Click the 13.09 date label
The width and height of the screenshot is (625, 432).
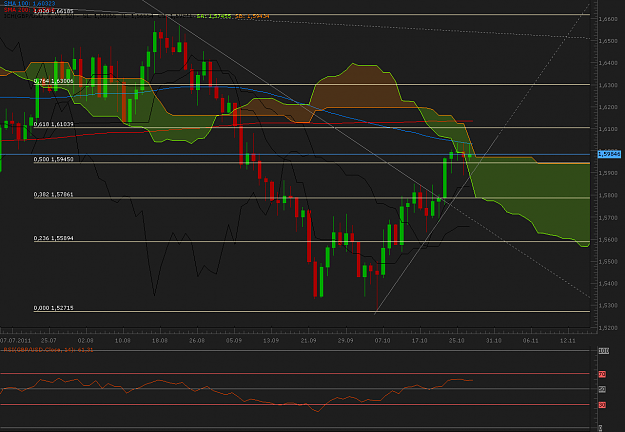(x=271, y=341)
